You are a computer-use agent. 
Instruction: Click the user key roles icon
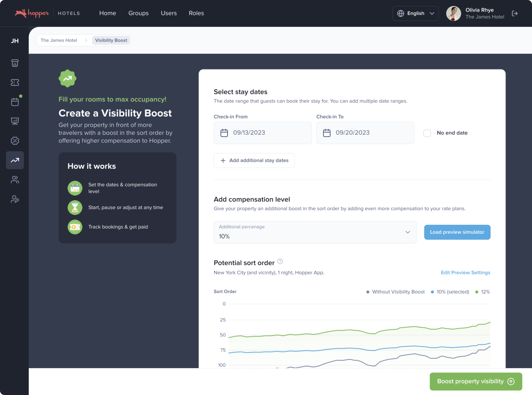pos(15,199)
